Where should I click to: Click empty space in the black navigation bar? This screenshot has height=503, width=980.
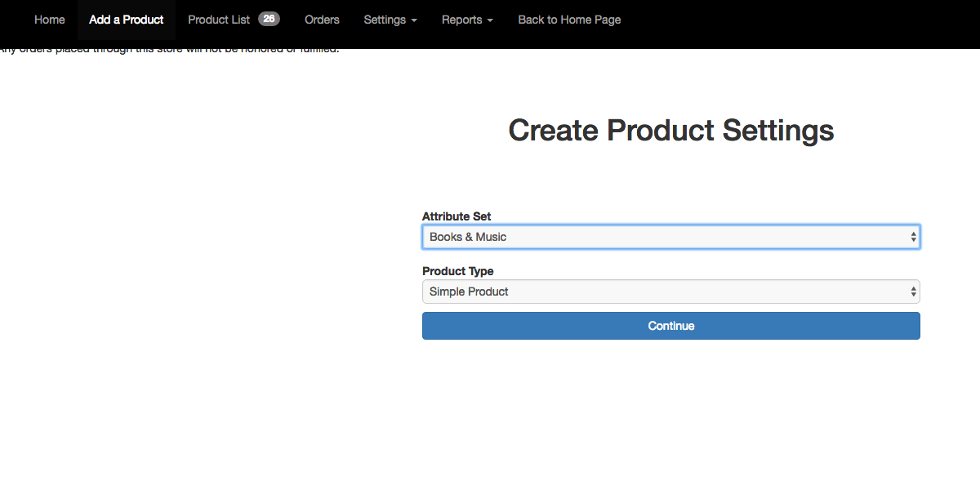coord(800,20)
